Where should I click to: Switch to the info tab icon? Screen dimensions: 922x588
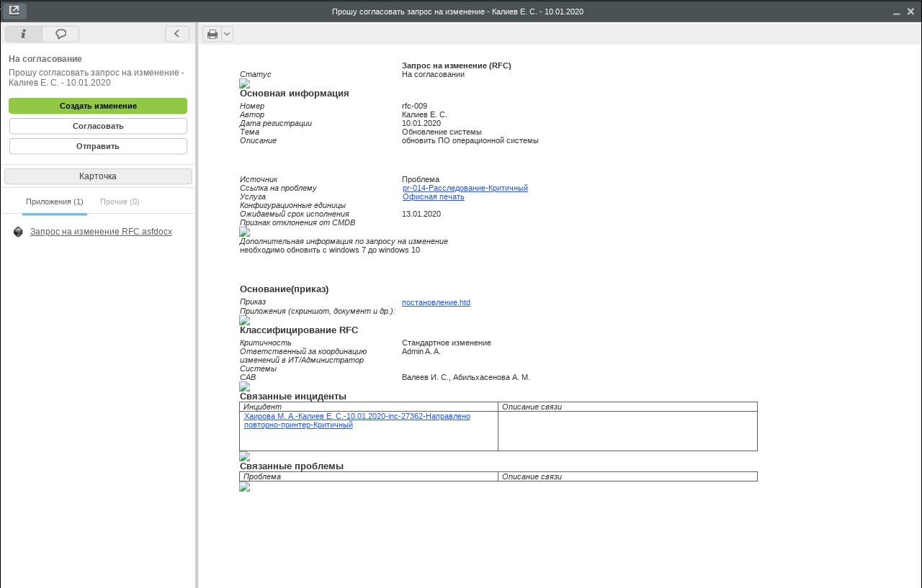coord(24,34)
